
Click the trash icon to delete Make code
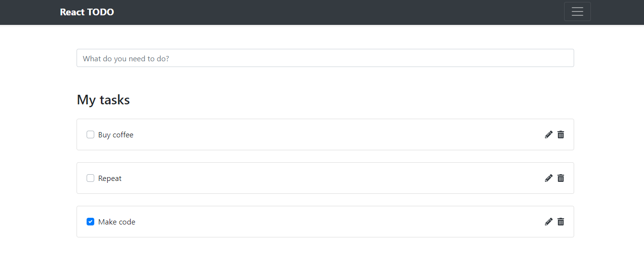[x=560, y=222]
